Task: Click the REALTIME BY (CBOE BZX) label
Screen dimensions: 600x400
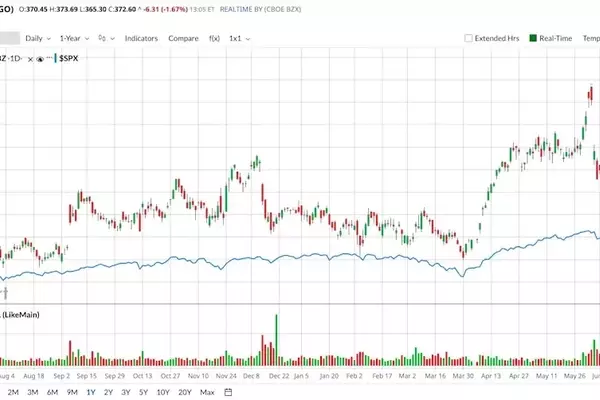Action: click(x=260, y=9)
